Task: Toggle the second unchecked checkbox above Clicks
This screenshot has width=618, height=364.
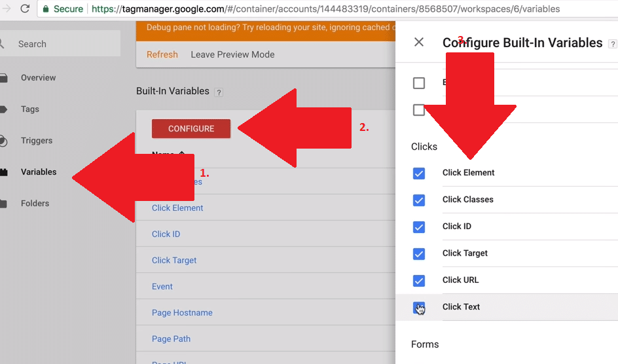Action: tap(418, 110)
